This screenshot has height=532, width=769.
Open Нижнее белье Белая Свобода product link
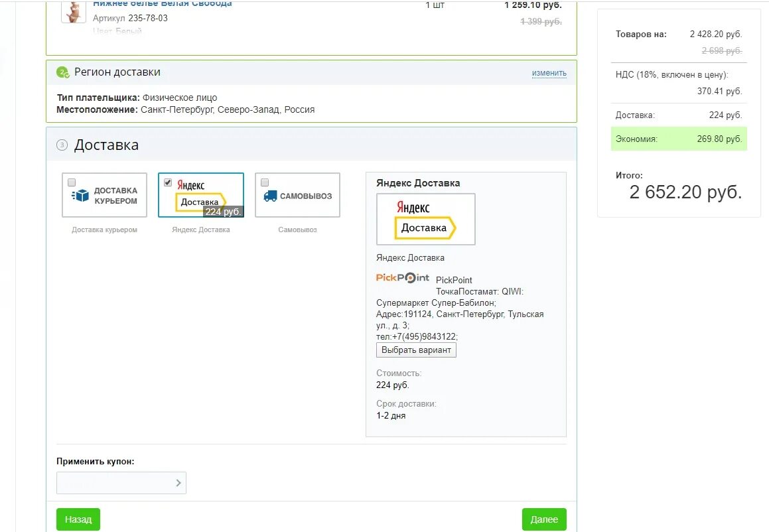coord(163,4)
